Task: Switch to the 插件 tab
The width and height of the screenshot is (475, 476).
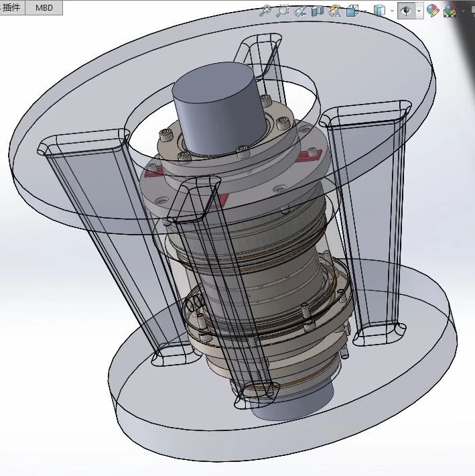Action: (11, 7)
